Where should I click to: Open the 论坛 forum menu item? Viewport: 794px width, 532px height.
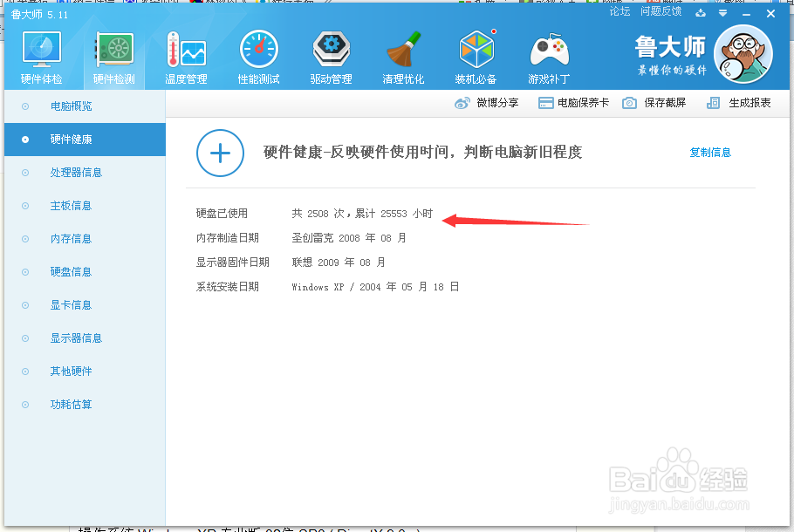pyautogui.click(x=619, y=11)
